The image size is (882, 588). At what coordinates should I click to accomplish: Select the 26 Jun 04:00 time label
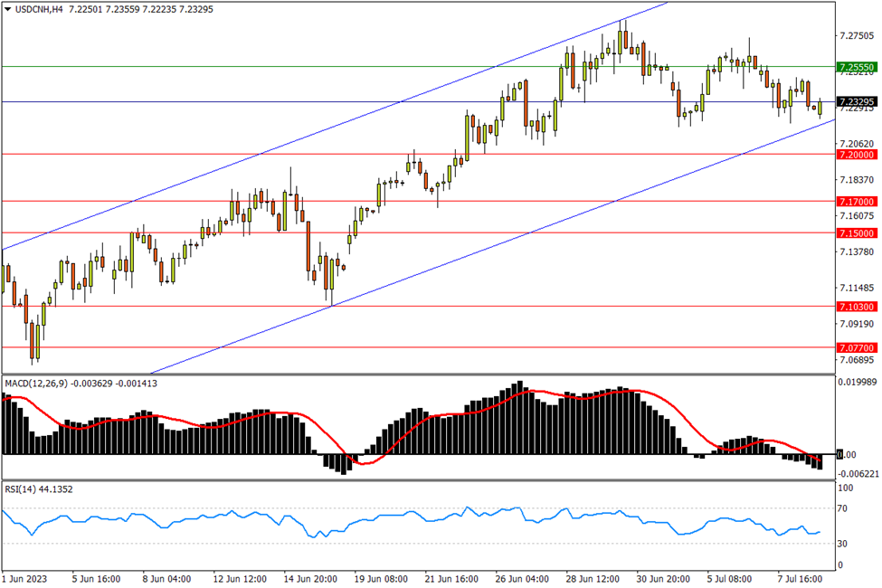click(521, 578)
